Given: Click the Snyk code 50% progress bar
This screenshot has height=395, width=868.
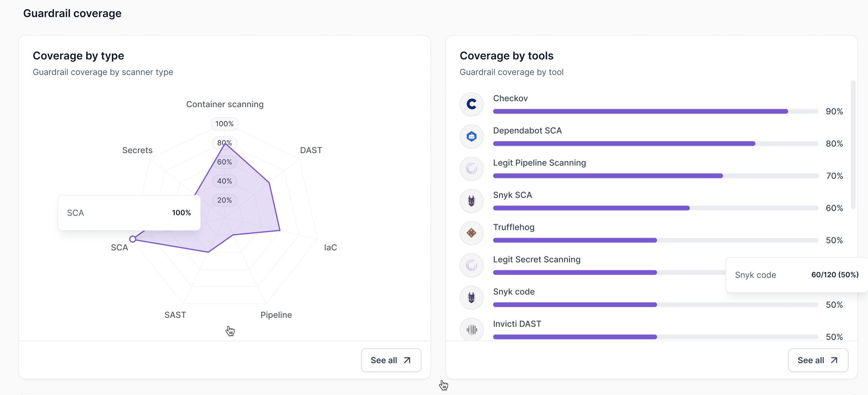Looking at the screenshot, I should pos(656,305).
